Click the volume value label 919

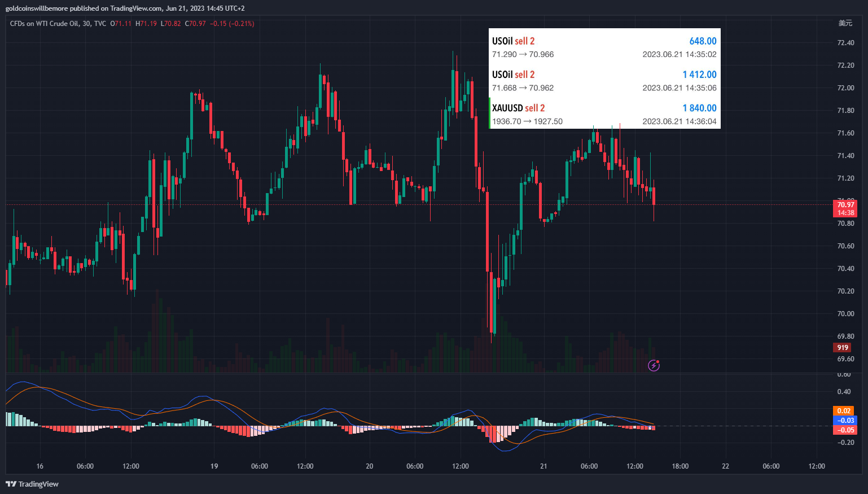[842, 348]
